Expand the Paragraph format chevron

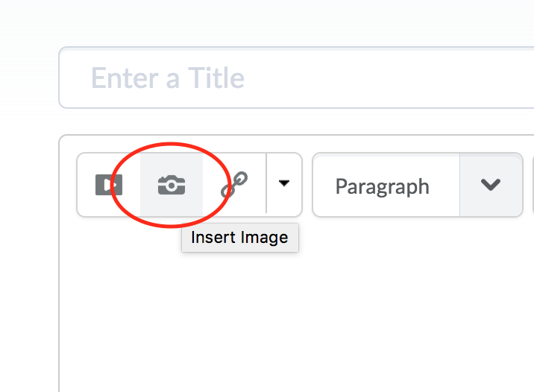[x=491, y=185]
